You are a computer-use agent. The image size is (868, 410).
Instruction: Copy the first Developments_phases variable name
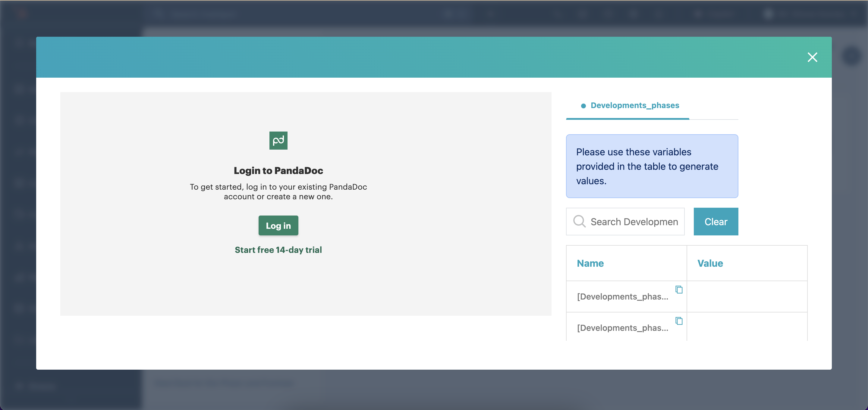coord(678,290)
